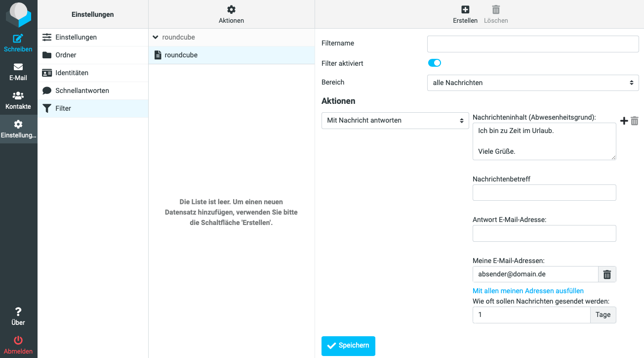Click the Löschen trash toolbar button
The image size is (644, 358).
[x=496, y=14]
